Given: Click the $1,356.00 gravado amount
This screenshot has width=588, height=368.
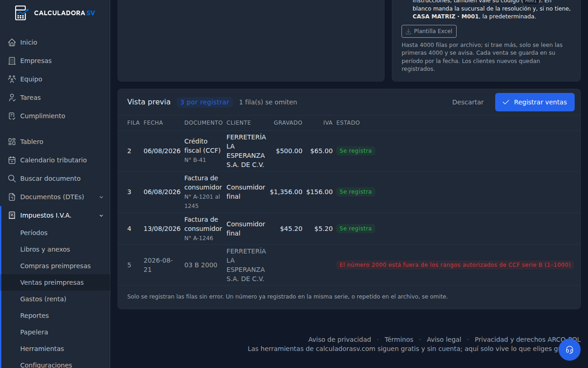Looking at the screenshot, I should [x=286, y=192].
